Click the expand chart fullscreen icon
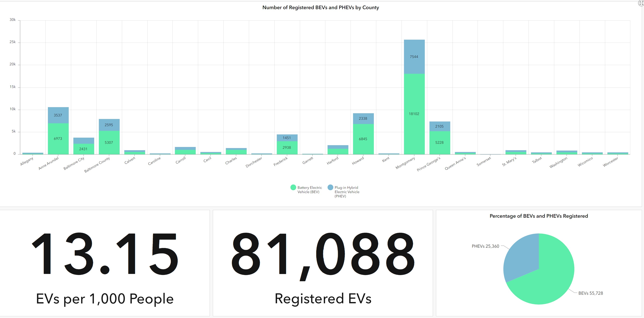The width and height of the screenshot is (644, 318). (641, 3)
